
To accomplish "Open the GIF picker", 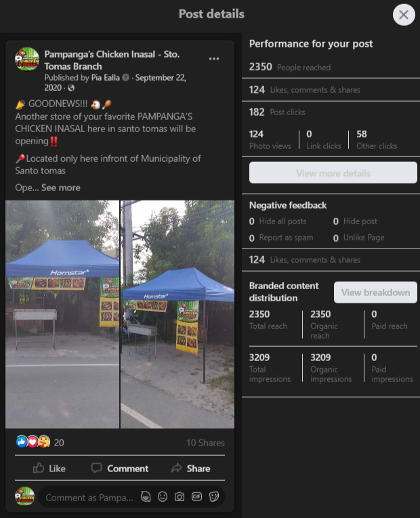I will pos(196,496).
